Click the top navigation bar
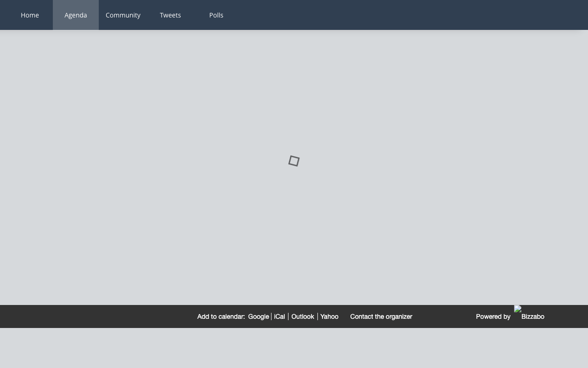The width and height of the screenshot is (588, 368). (367, 15)
